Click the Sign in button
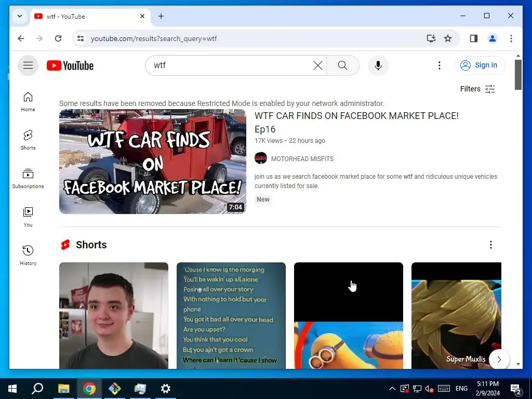Viewport: 532px width, 399px height. click(480, 65)
